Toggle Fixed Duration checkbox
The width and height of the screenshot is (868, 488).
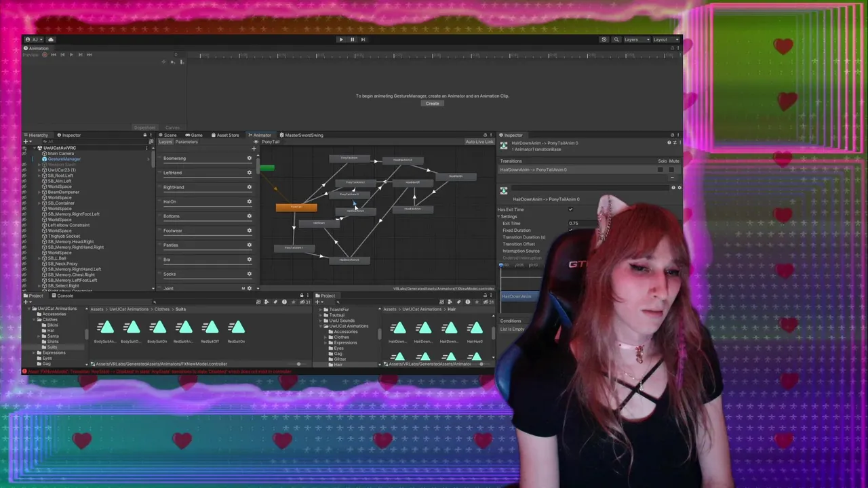[x=570, y=230]
